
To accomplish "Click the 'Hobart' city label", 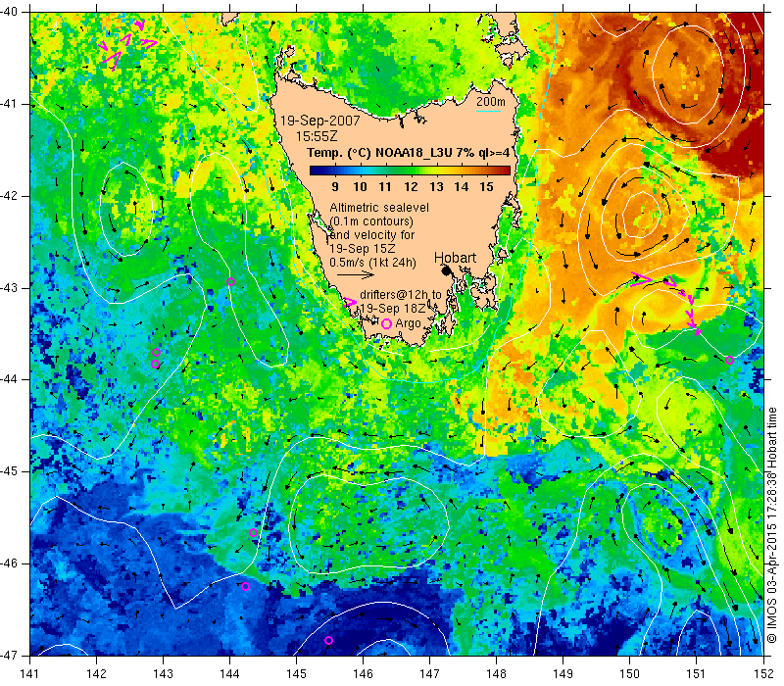I will pyautogui.click(x=455, y=258).
